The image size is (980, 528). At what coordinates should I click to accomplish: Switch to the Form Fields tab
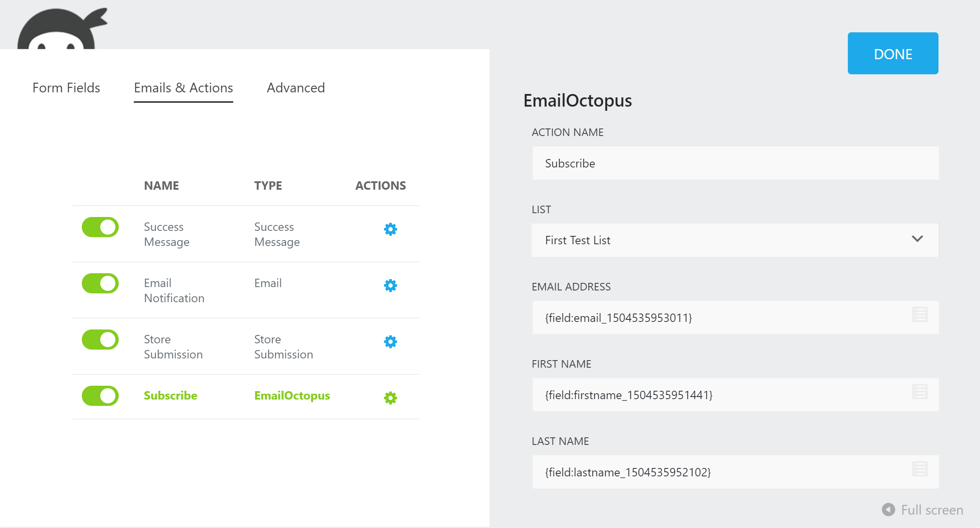[66, 88]
